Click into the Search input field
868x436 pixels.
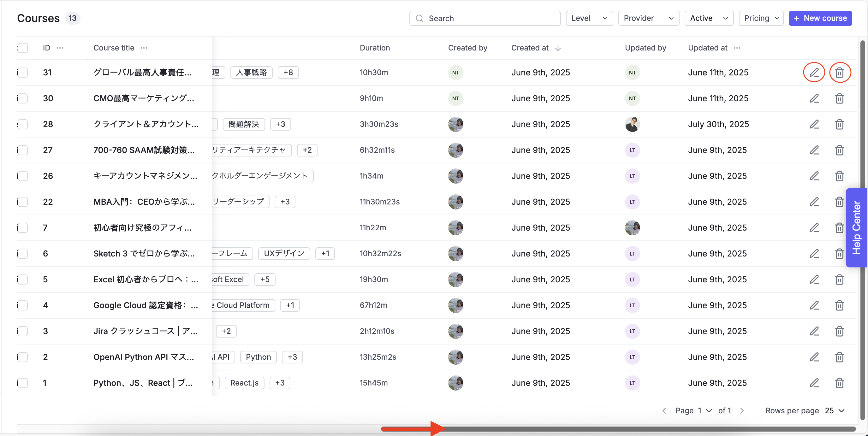485,18
